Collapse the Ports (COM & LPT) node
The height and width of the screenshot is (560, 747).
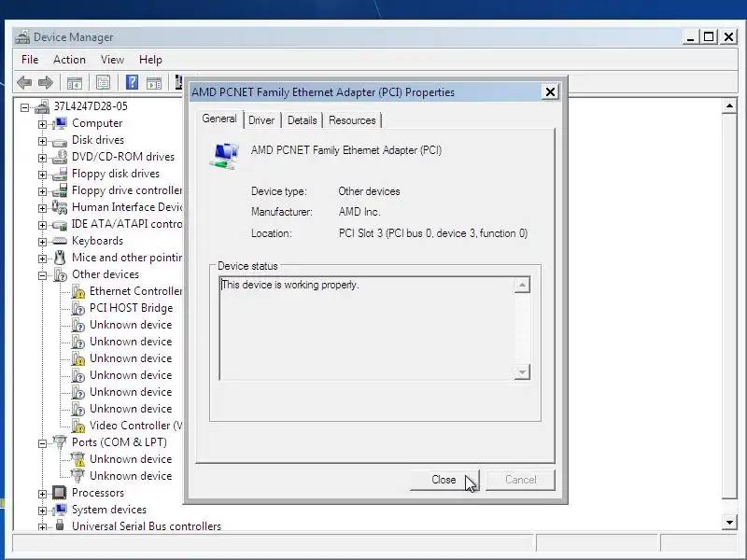click(x=42, y=444)
